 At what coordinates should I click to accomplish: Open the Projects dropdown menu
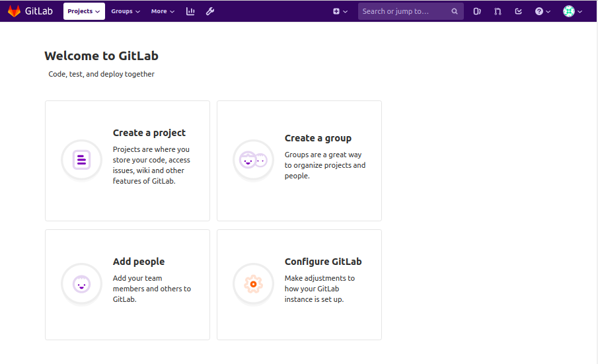(84, 11)
